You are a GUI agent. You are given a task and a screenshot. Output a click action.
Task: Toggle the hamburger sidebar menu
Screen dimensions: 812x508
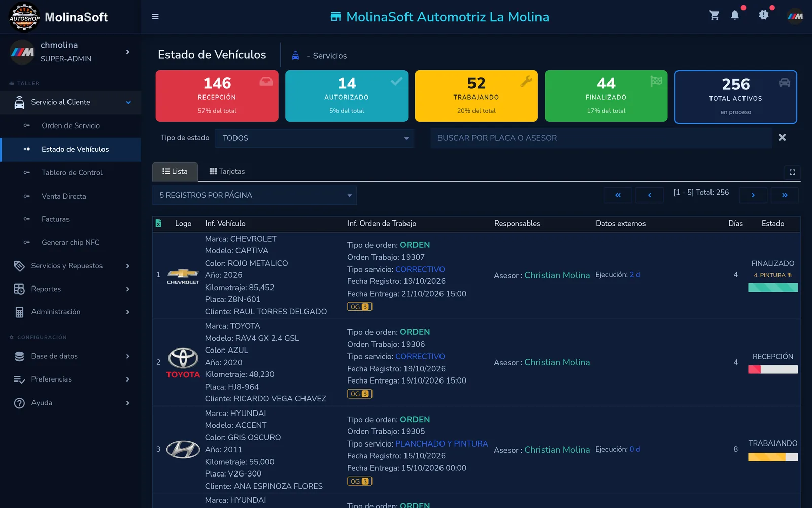coord(155,17)
